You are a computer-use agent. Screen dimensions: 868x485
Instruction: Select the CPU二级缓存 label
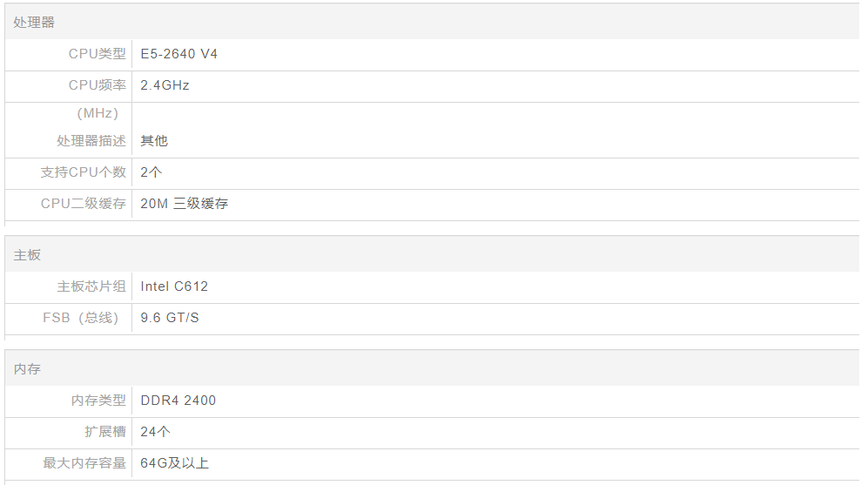coord(83,204)
